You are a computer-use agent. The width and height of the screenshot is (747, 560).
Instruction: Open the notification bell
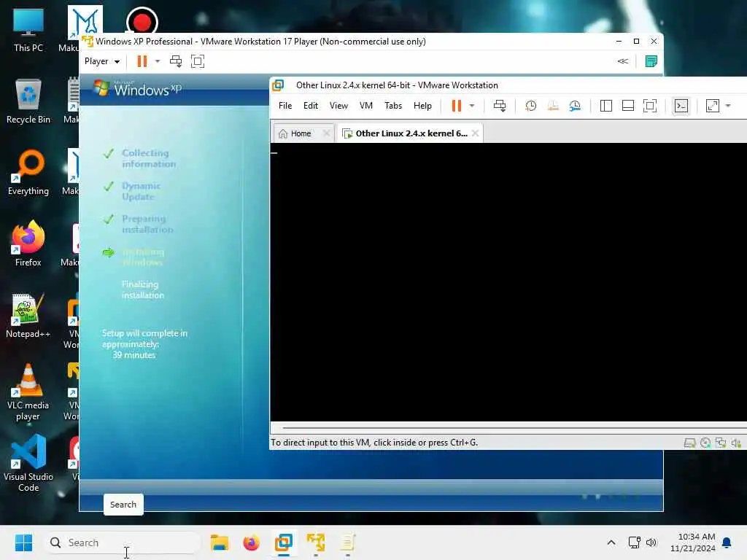tap(727, 542)
